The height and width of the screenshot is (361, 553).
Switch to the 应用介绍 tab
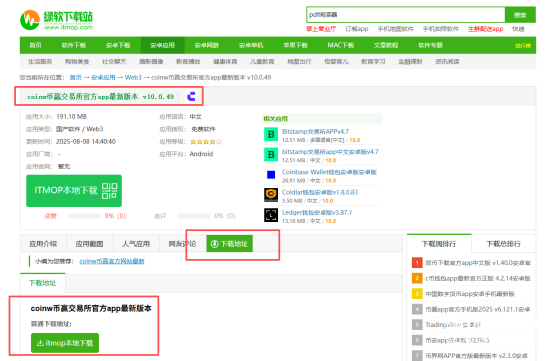pos(43,244)
